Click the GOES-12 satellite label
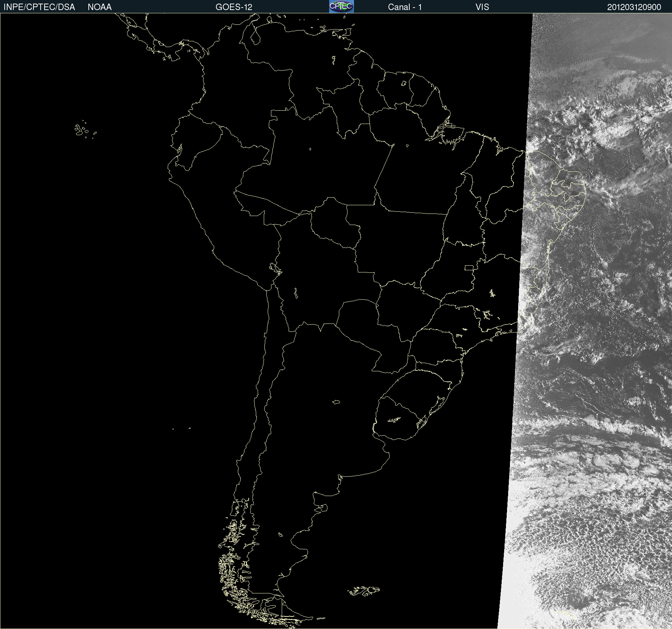The height and width of the screenshot is (629, 672). tap(234, 7)
